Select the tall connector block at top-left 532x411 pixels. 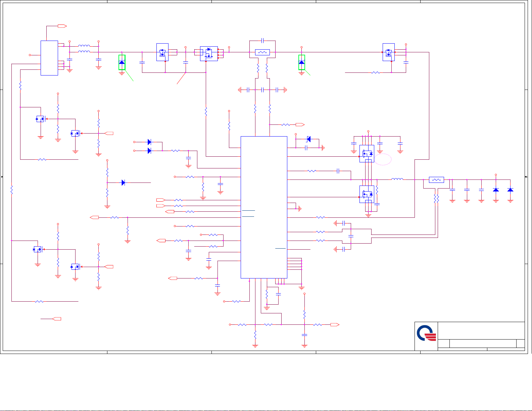(49, 58)
